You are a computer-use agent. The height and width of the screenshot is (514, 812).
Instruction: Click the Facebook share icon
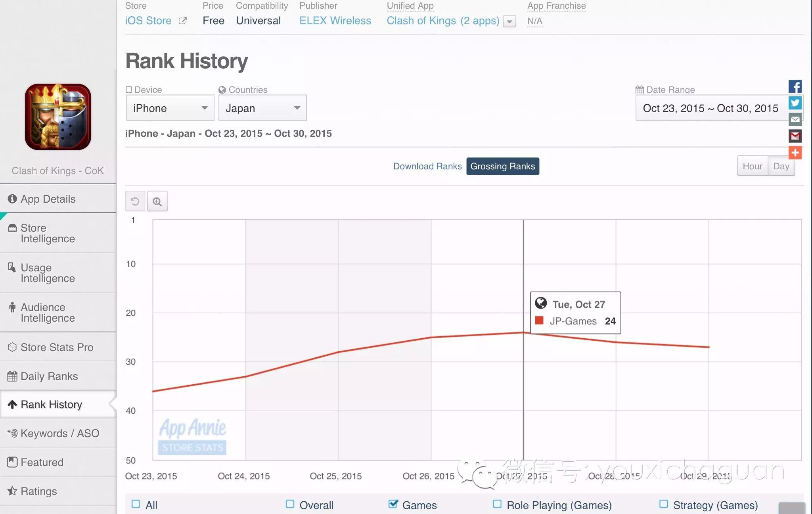tap(795, 86)
